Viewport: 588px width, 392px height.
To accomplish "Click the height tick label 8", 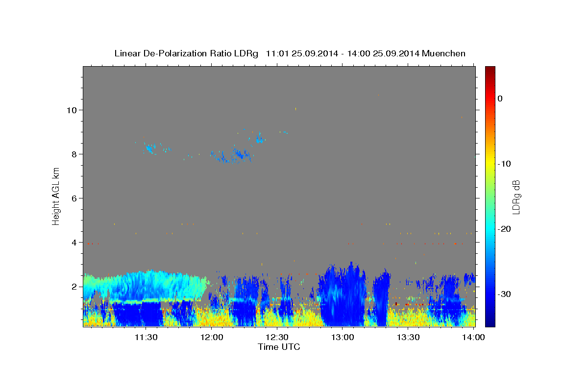I will 74,154.
